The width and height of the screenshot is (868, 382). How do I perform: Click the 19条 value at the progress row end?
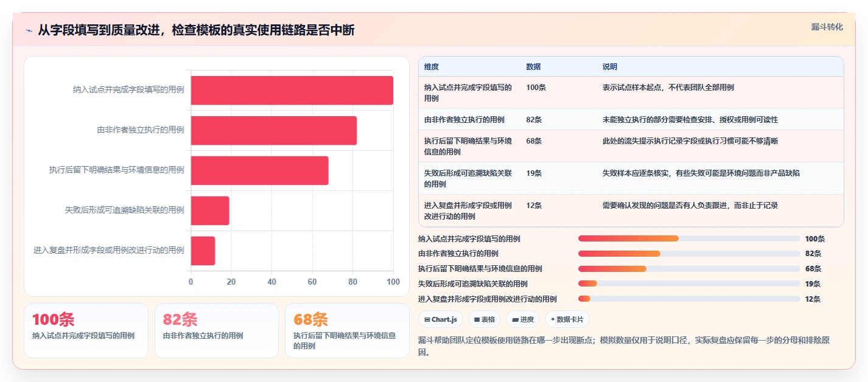point(813,284)
